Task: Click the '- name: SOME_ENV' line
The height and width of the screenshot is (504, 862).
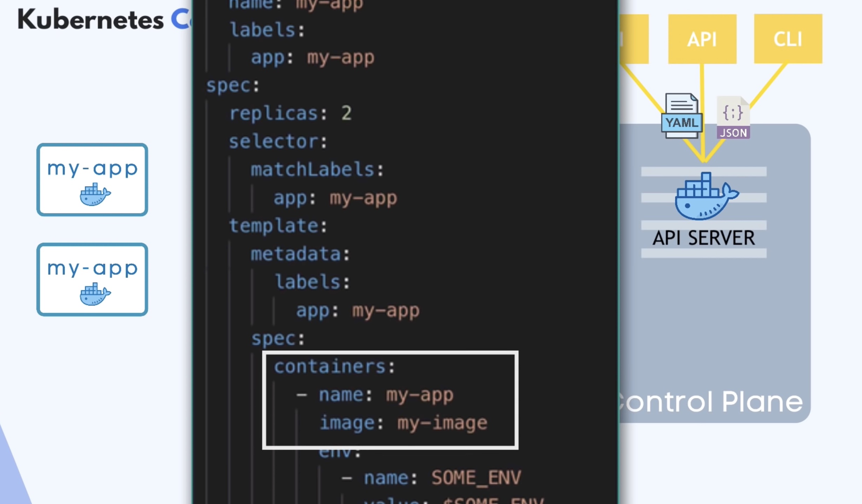Action: tap(431, 478)
